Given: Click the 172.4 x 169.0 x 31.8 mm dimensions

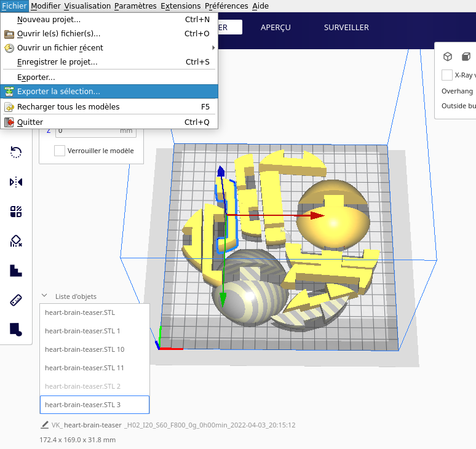Looking at the screenshot, I should [77, 440].
